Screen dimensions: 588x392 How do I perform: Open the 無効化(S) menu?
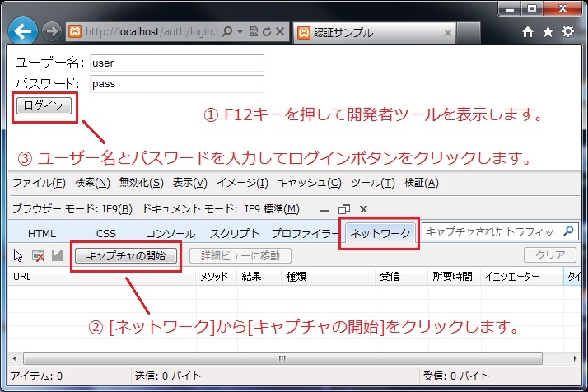tap(142, 183)
